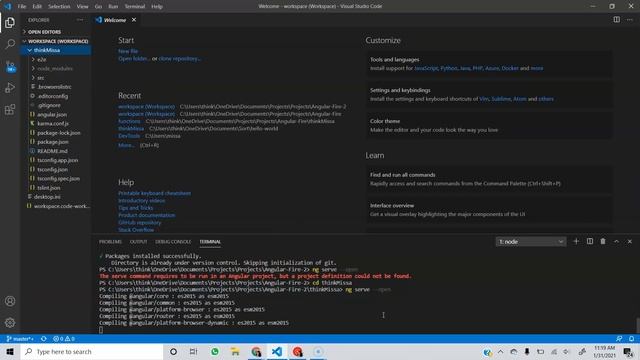Open the feedback icon in status bar
Image resolution: width=640 pixels, height=360 pixels.
(619, 339)
